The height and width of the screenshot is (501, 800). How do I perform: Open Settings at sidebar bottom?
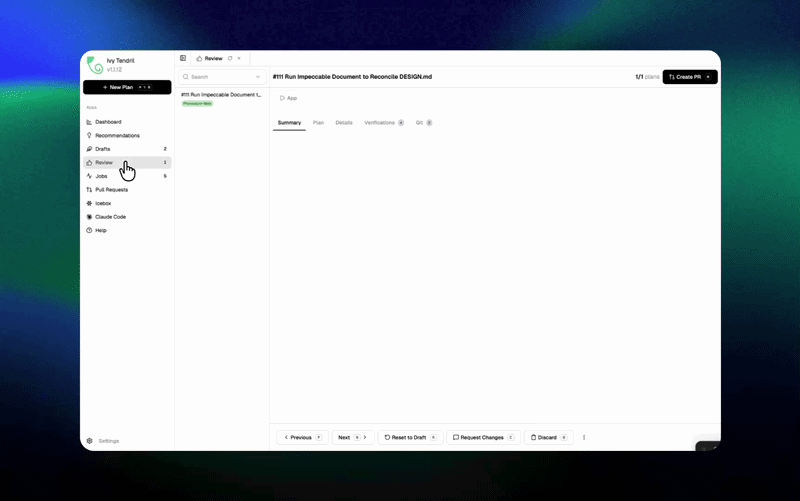click(x=108, y=441)
